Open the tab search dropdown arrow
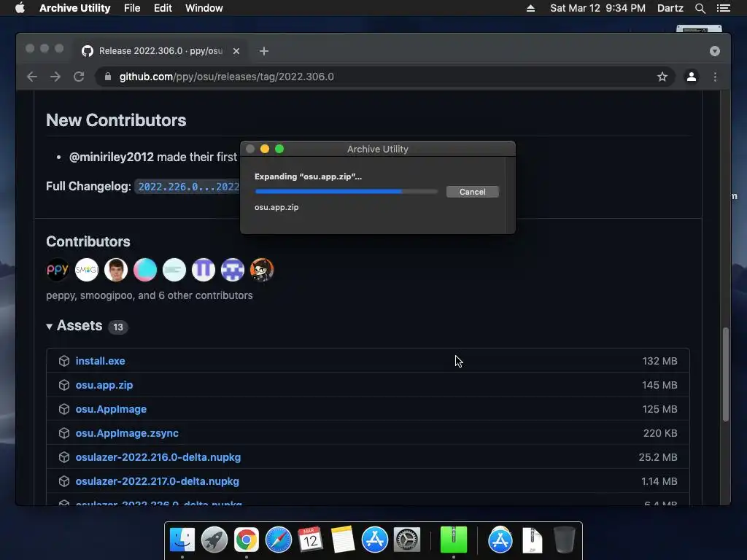The width and height of the screenshot is (747, 560). (714, 51)
